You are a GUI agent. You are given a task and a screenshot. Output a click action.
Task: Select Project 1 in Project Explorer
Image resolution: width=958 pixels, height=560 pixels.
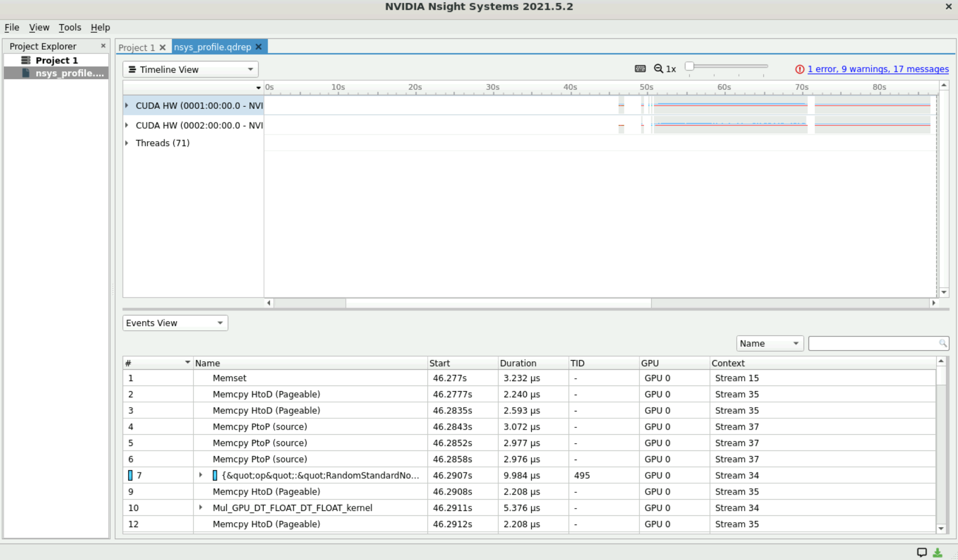click(56, 60)
